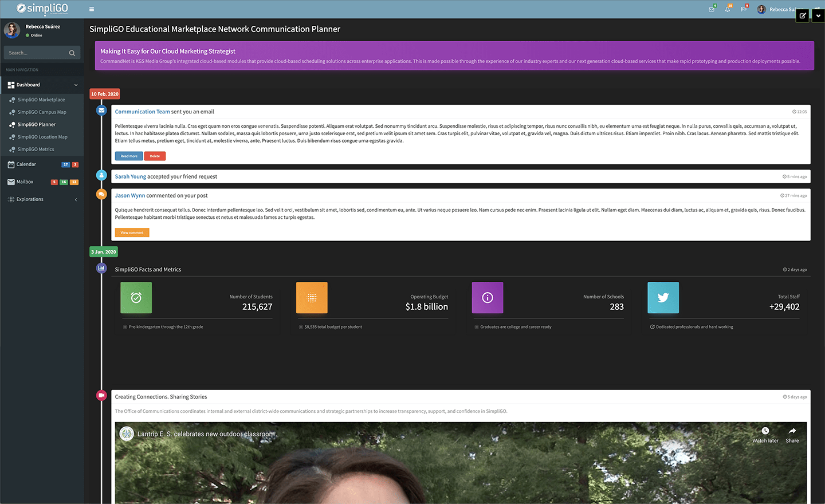Click the search magnifier icon in sidebar
The width and height of the screenshot is (825, 504).
click(x=72, y=53)
